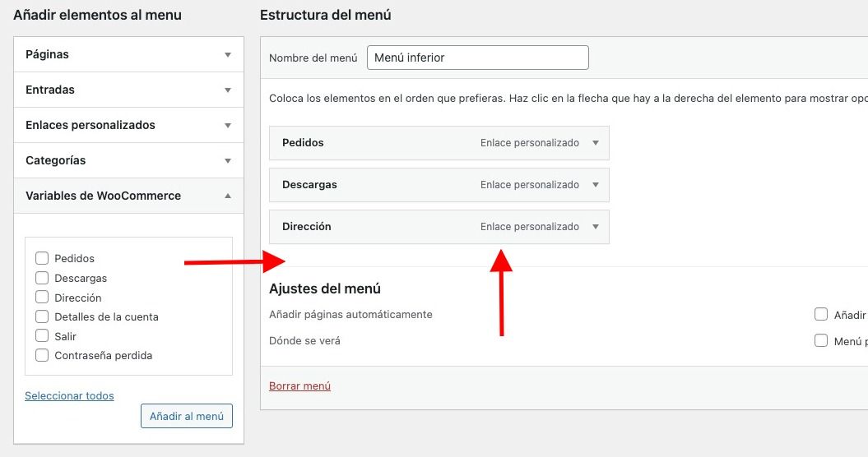The height and width of the screenshot is (457, 868).
Task: Expand the Categorías panel arrow
Action: coord(228,160)
